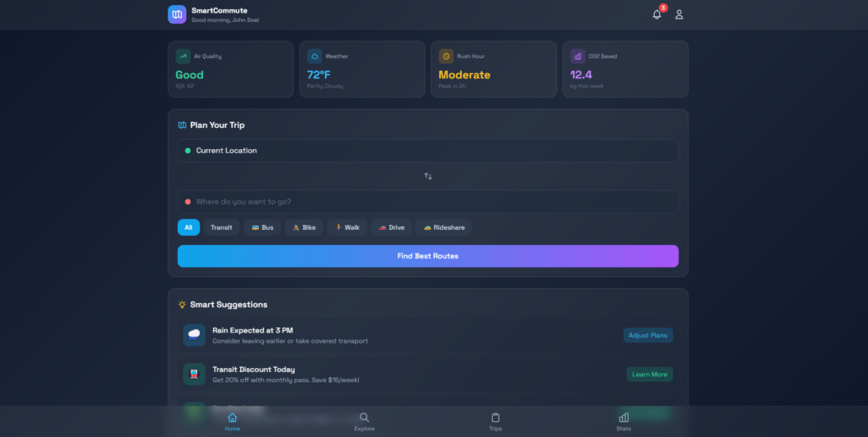Viewport: 868px width, 437px height.
Task: Swap origin and destination arrows
Action: click(428, 176)
